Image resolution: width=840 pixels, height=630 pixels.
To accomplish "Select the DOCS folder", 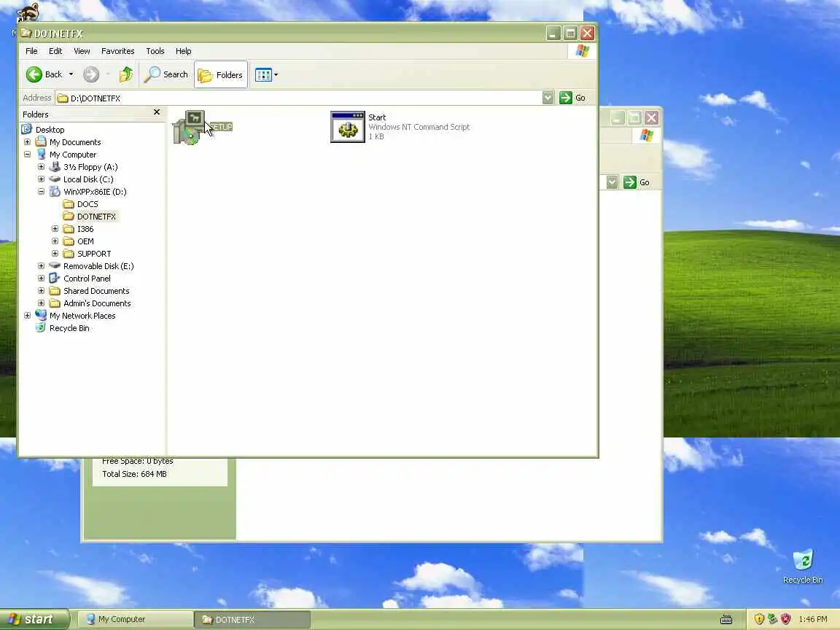I will [x=81, y=204].
